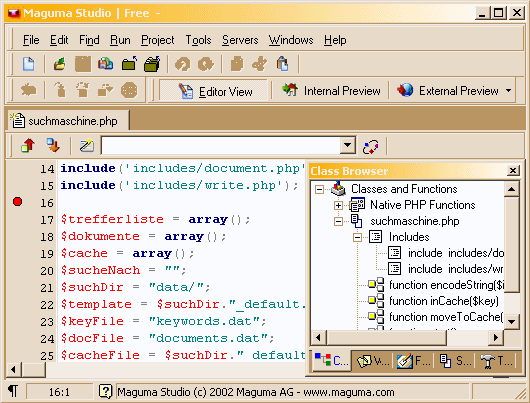Click Class Browser scroll down arrow
The width and height of the screenshot is (530, 403).
click(512, 321)
